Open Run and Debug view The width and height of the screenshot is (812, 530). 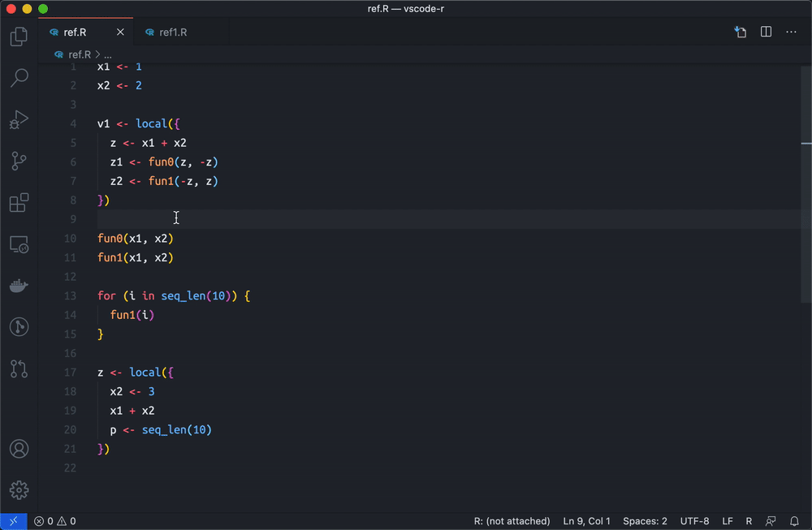[x=19, y=119]
